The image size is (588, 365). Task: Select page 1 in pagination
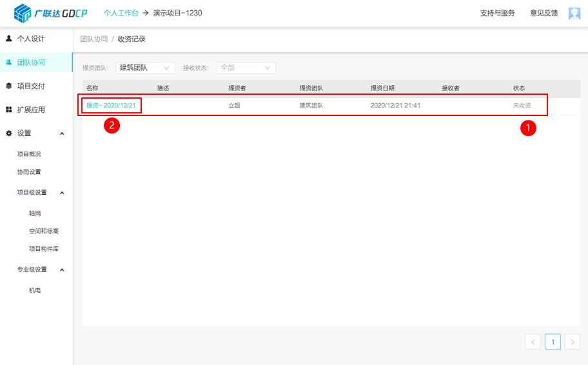(553, 342)
